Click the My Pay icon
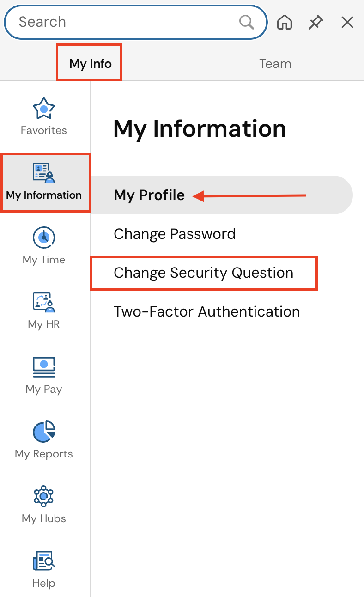 pyautogui.click(x=44, y=367)
